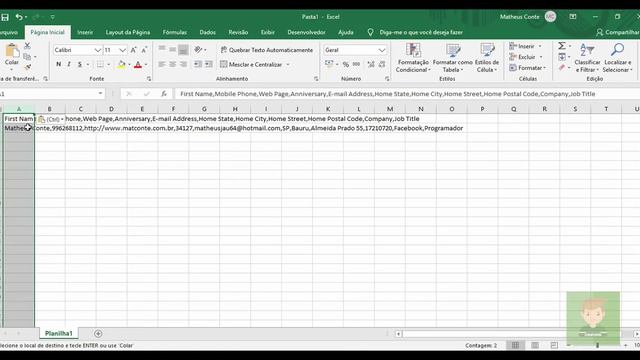The height and width of the screenshot is (360, 640).
Task: Click the decrease decimal places icon
Action: [382, 64]
